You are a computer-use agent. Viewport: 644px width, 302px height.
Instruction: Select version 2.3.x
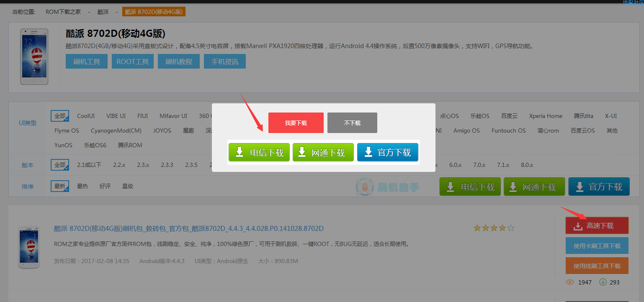[x=143, y=165]
